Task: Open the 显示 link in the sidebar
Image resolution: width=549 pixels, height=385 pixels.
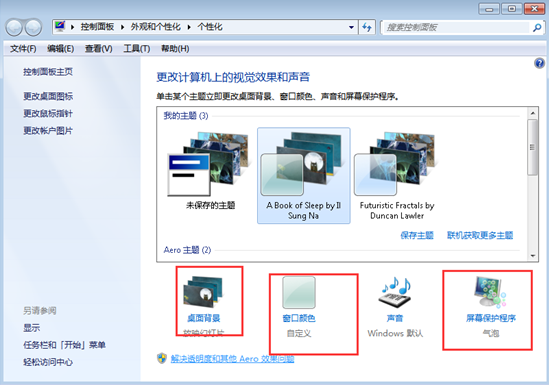Action: click(x=32, y=328)
